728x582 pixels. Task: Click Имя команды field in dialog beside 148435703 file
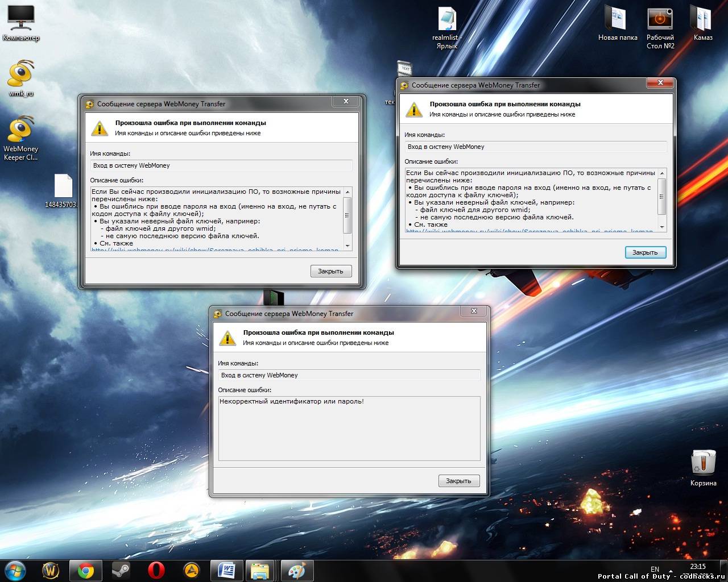tap(221, 165)
